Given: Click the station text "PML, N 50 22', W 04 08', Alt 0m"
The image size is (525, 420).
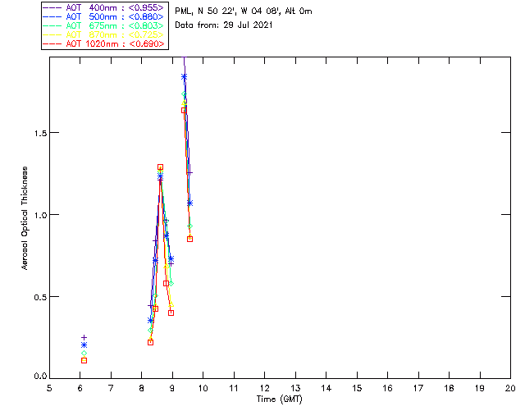Looking at the screenshot, I should pos(244,11).
